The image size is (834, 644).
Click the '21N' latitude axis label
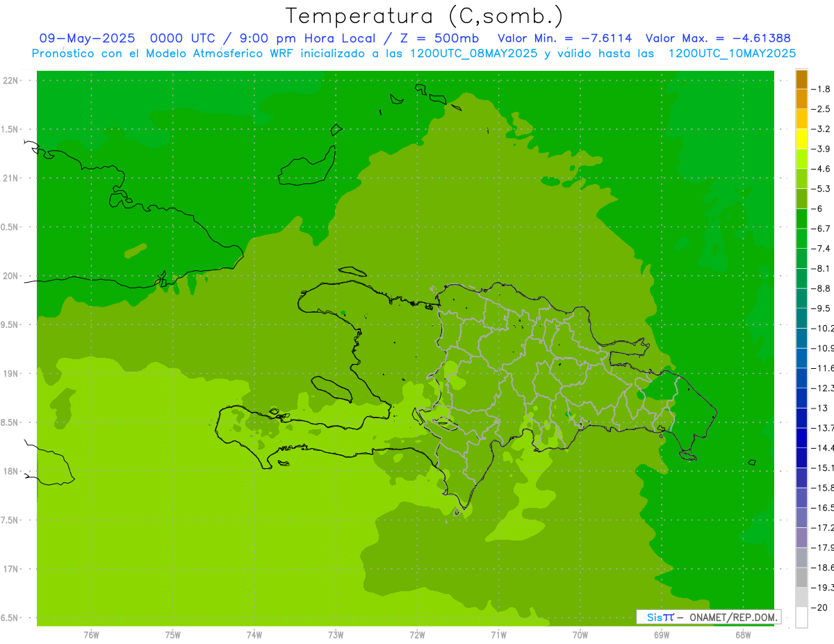tap(11, 179)
